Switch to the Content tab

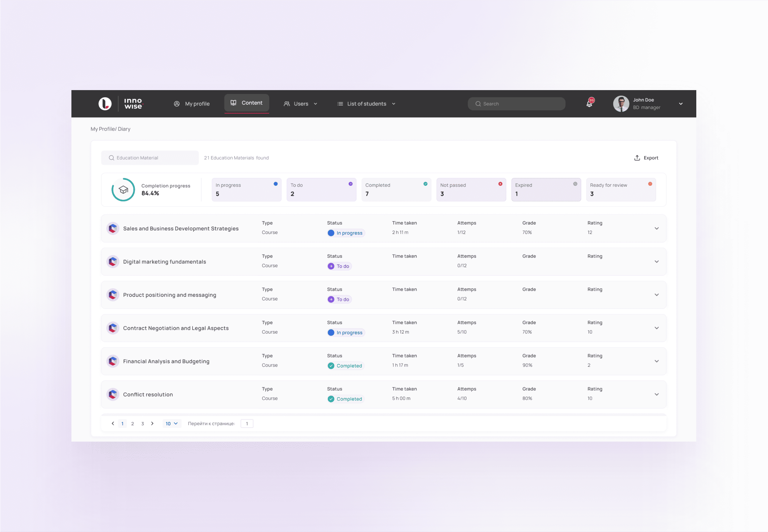[246, 103]
